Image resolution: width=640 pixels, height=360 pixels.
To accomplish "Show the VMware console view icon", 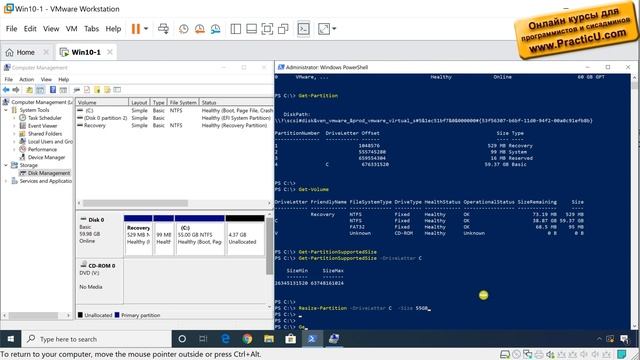I will coord(303,29).
